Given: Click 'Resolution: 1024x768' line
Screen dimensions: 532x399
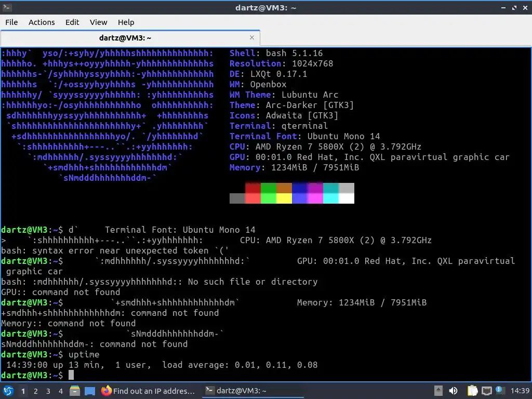Looking at the screenshot, I should 281,63.
